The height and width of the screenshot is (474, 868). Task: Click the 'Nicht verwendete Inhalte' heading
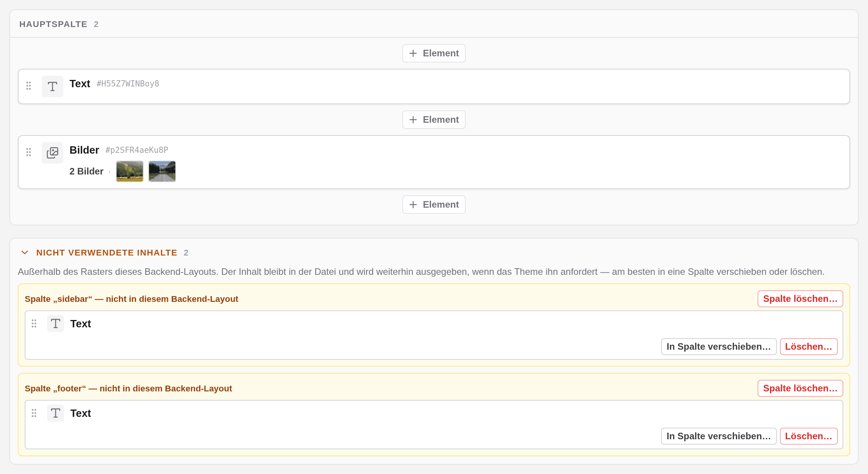107,252
